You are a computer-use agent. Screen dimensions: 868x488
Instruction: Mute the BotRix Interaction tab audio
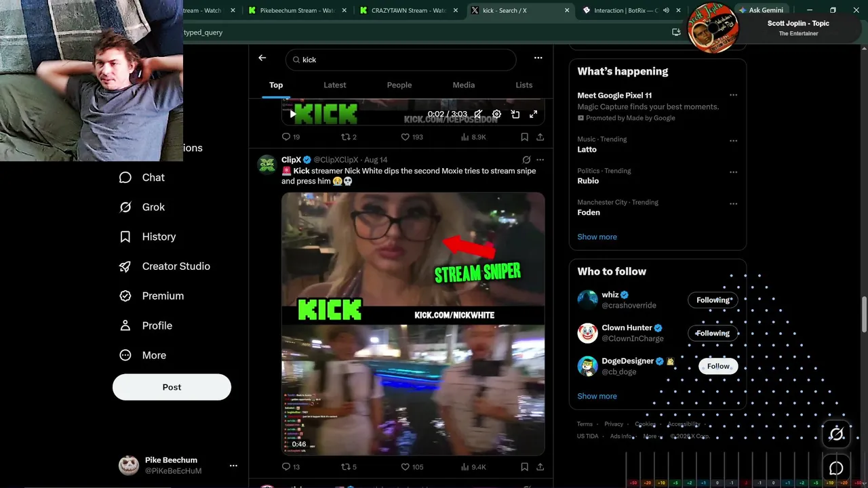(x=666, y=10)
